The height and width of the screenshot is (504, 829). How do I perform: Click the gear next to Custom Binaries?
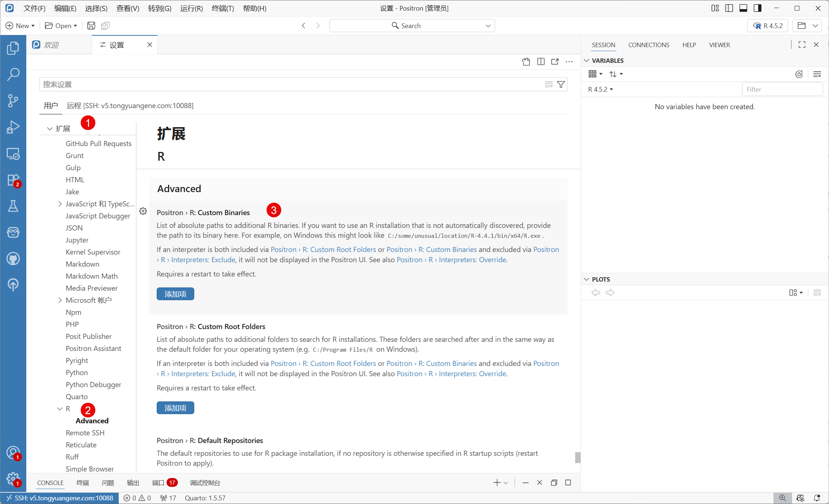point(143,211)
